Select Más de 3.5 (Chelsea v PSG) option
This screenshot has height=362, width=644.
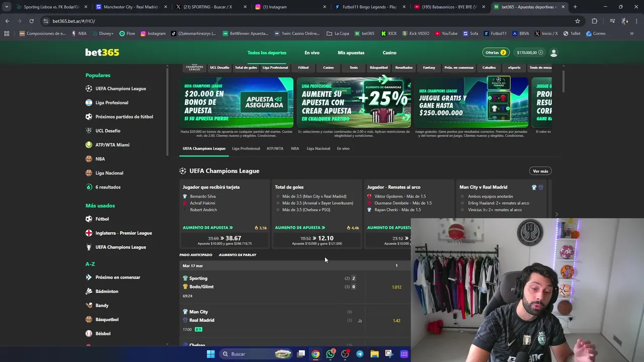click(306, 210)
